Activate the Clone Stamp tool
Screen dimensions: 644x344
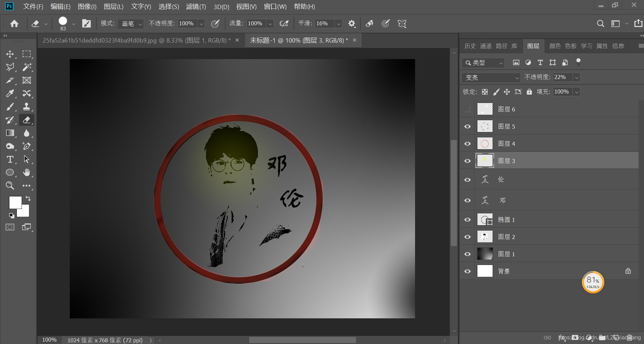tap(27, 107)
